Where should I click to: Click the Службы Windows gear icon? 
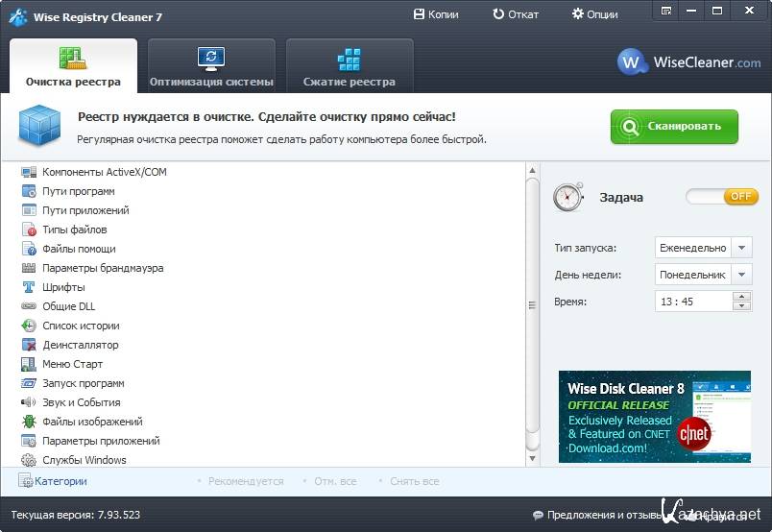(x=29, y=460)
